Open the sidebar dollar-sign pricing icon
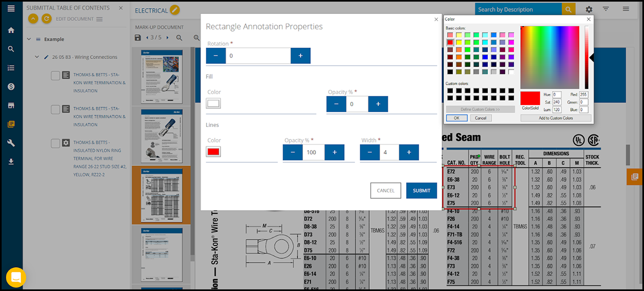This screenshot has height=291, width=644. (x=11, y=86)
